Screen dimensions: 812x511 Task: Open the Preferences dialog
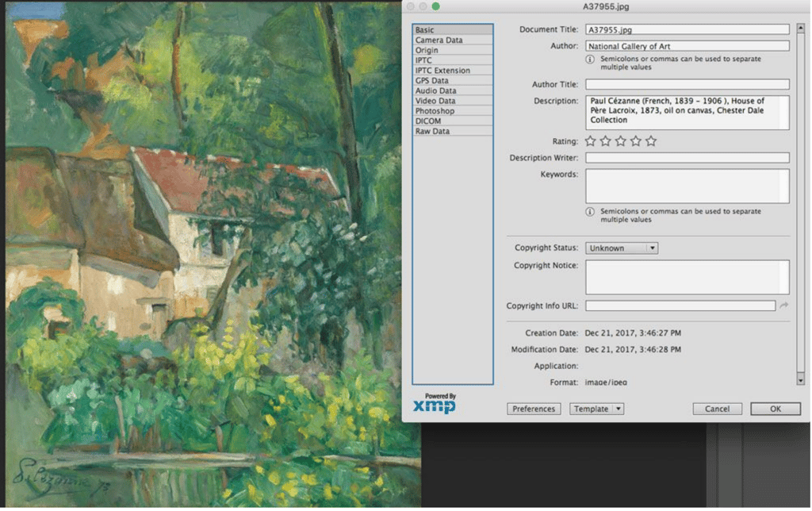(534, 409)
